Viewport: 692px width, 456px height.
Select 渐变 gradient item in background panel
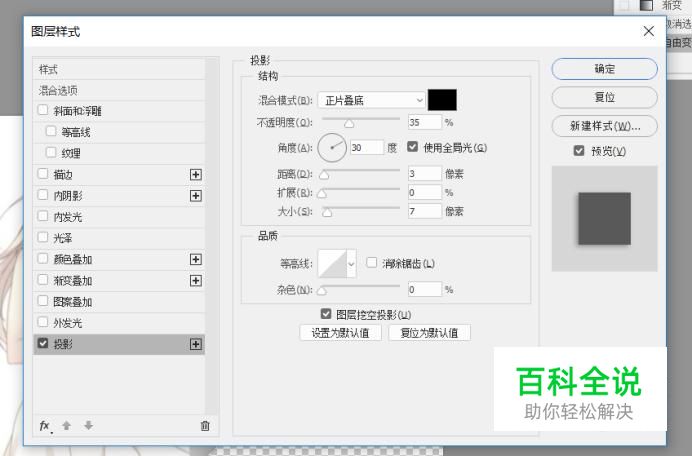click(x=671, y=5)
